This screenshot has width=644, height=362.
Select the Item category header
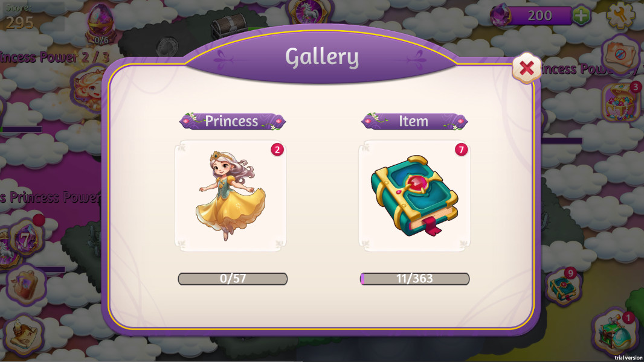tap(414, 121)
